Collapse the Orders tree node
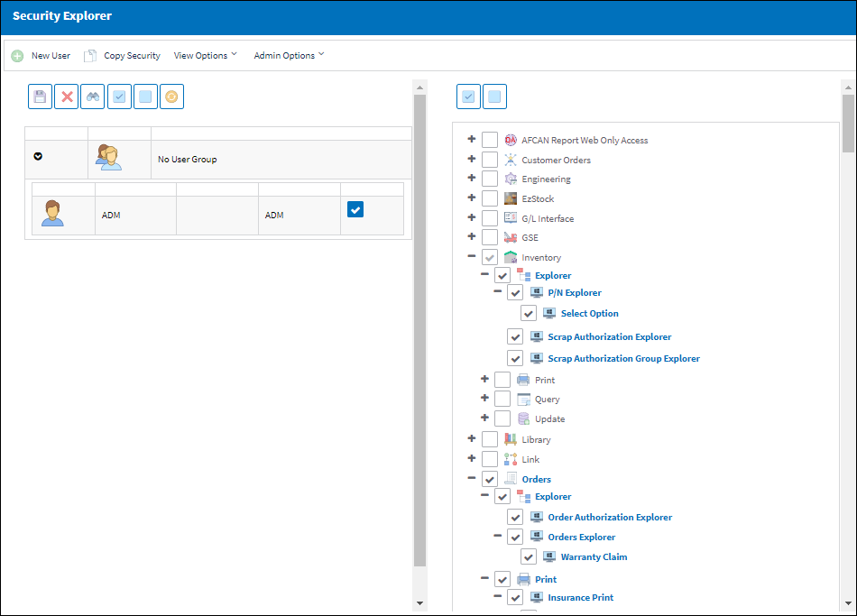Screen dimensions: 857x616 (472, 478)
